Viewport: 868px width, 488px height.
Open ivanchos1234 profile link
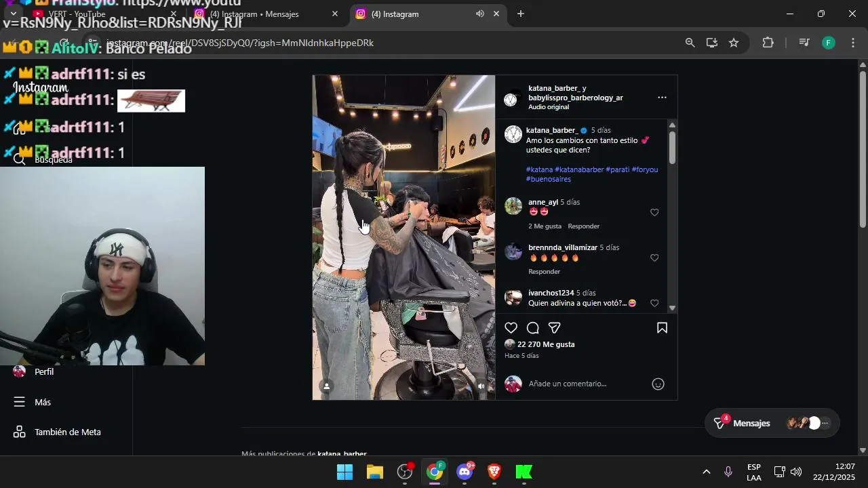tap(551, 293)
